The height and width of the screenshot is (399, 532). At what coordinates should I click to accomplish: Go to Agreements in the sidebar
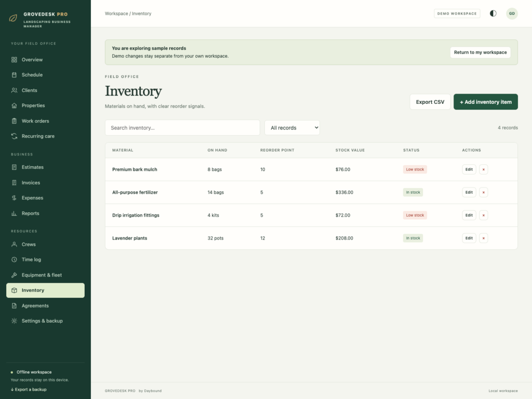pyautogui.click(x=46, y=305)
